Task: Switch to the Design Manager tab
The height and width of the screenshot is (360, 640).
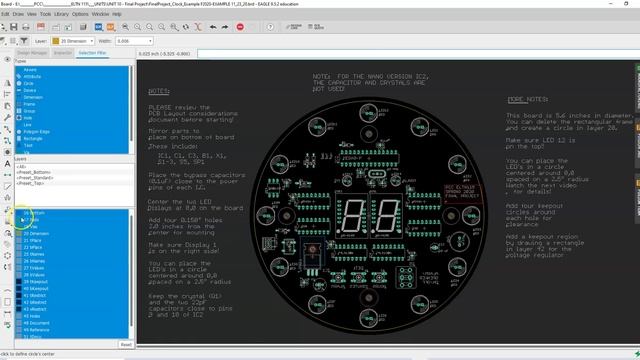Action: point(32,53)
